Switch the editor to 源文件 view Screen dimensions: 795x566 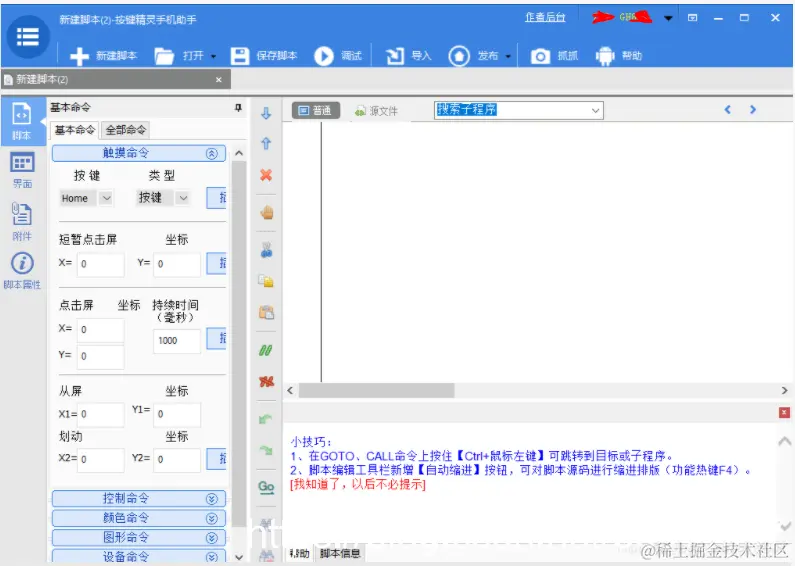pos(376,111)
